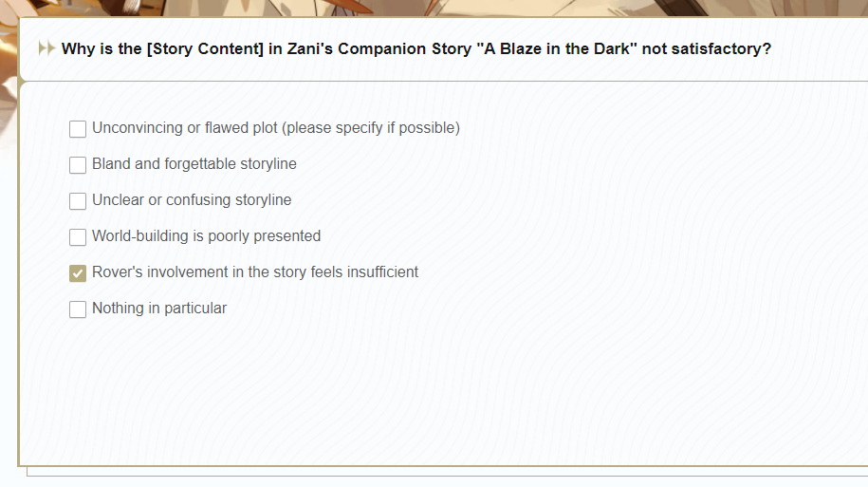Click the empty area below the Nothing in particular option
Viewport: 868px width, 487px height.
443,388
